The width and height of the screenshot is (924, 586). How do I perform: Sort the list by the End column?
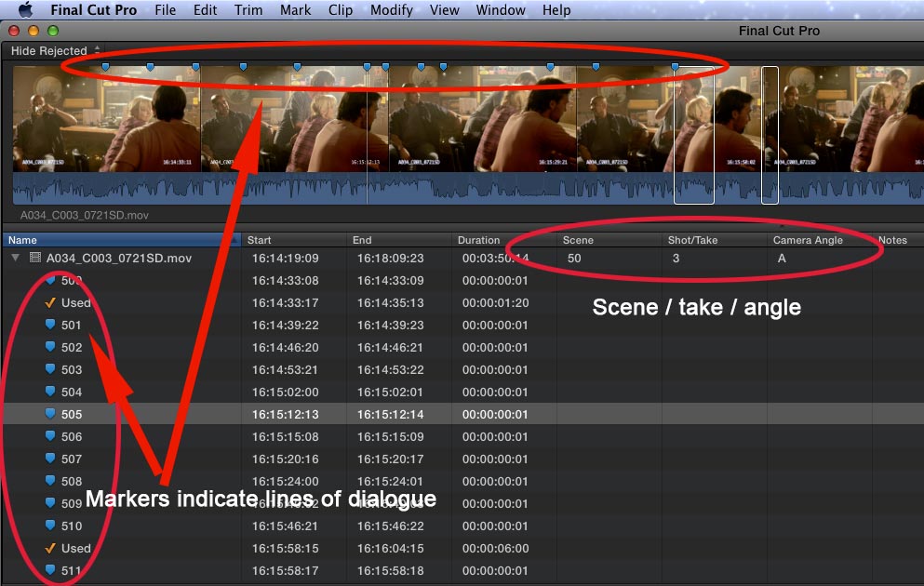pyautogui.click(x=398, y=240)
